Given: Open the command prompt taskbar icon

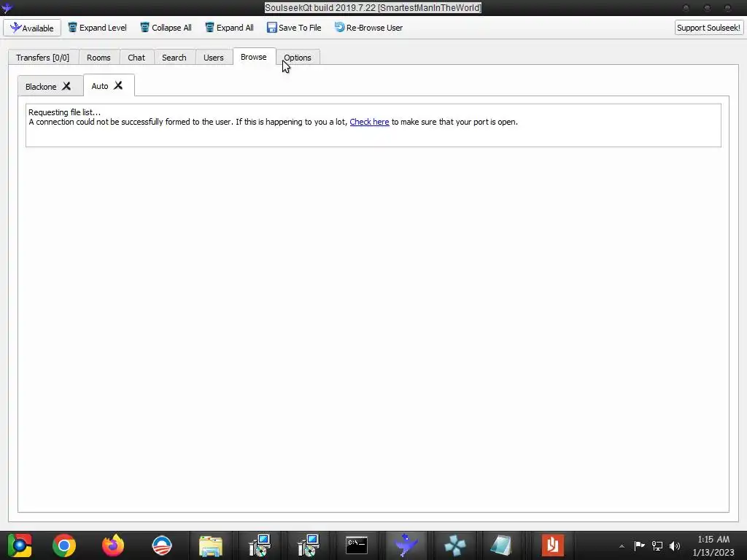Looking at the screenshot, I should tap(356, 545).
